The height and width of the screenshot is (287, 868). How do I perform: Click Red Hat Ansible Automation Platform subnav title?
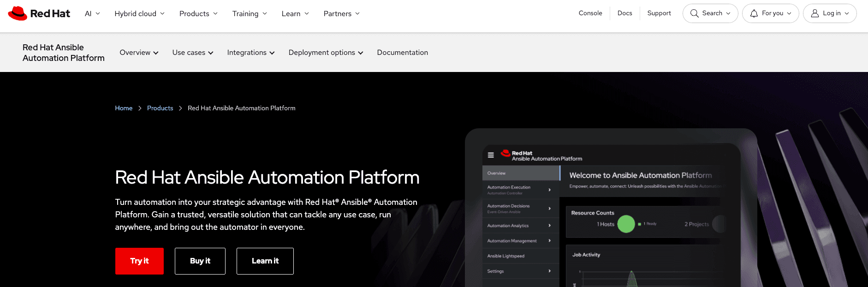pos(64,53)
